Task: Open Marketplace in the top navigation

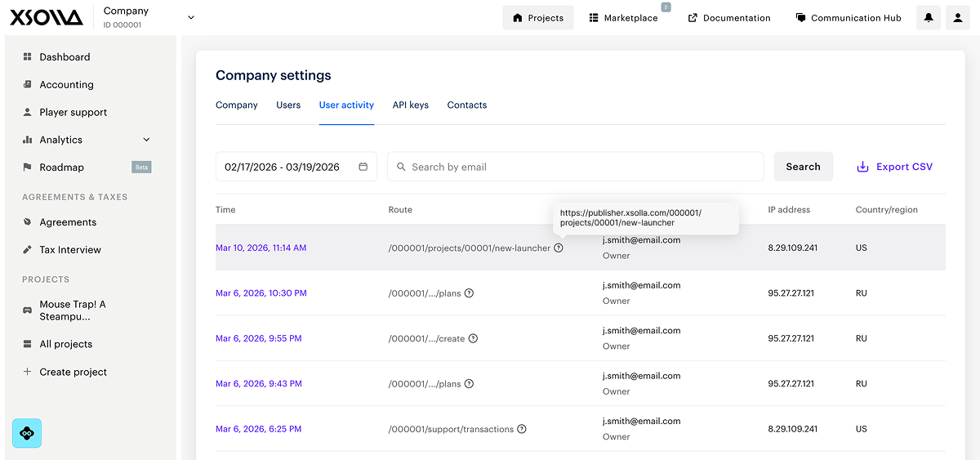Action: pos(623,18)
